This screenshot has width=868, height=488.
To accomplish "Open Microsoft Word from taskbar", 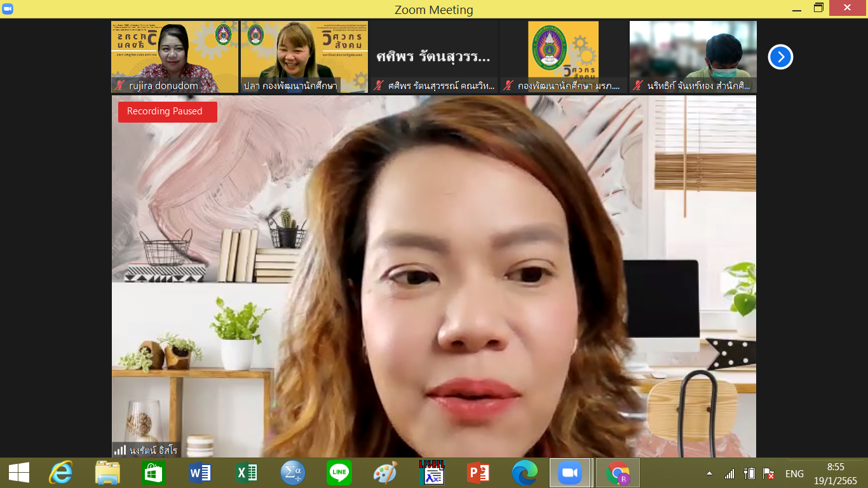I will point(200,473).
